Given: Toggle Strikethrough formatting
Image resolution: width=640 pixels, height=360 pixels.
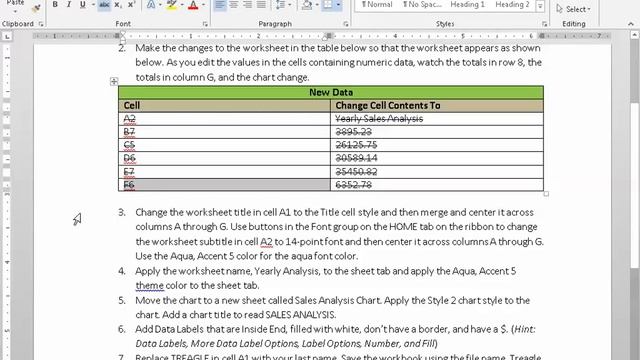Looking at the screenshot, I should point(104,4).
